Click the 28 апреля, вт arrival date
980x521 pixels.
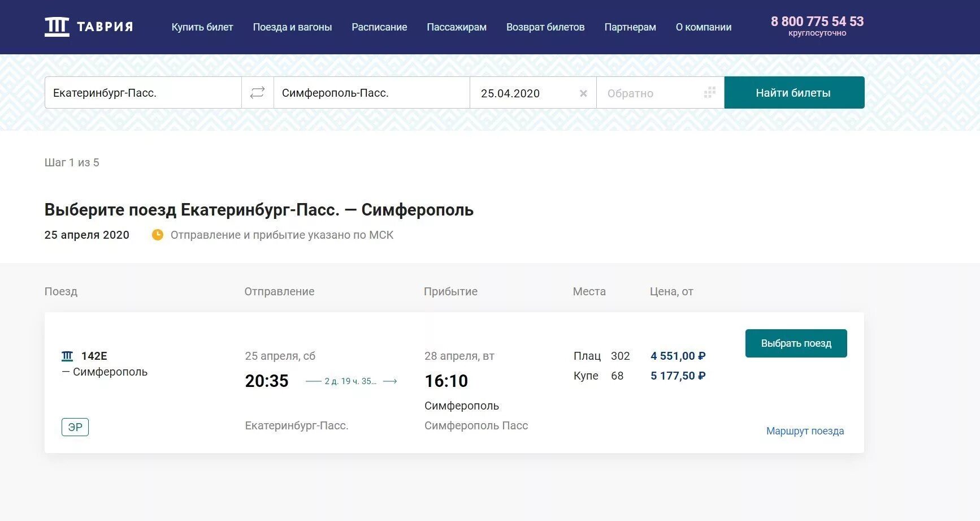459,356
